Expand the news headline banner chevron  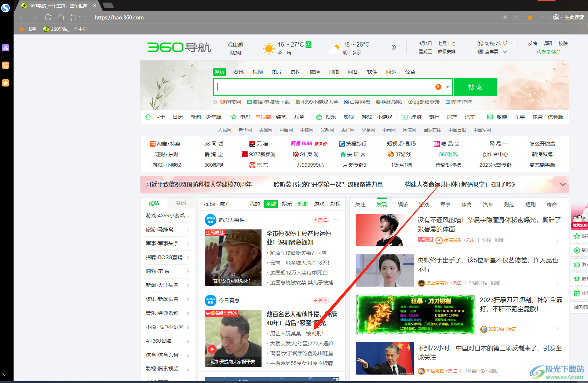[x=563, y=185]
